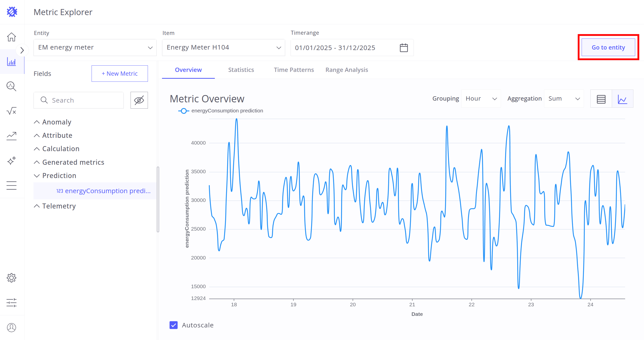Switch to table view icon
Viewport: 644px width, 340px height.
click(x=601, y=99)
